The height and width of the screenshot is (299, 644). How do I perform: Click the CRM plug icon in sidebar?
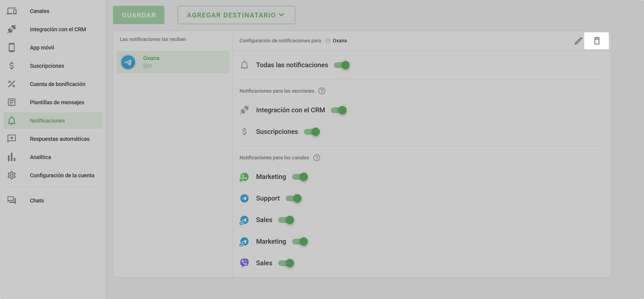click(x=12, y=29)
